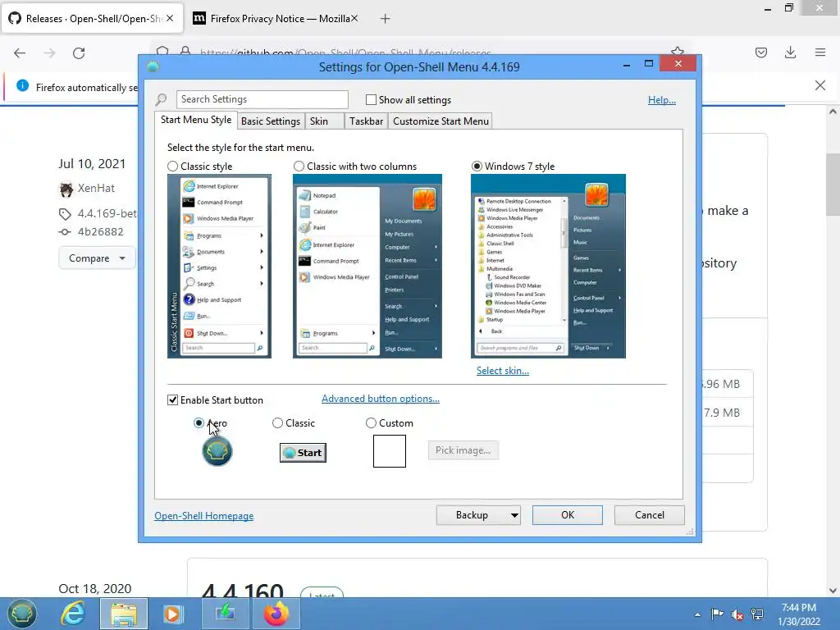The image size is (840, 630).
Task: Open Advanced button options link
Action: pyautogui.click(x=381, y=399)
